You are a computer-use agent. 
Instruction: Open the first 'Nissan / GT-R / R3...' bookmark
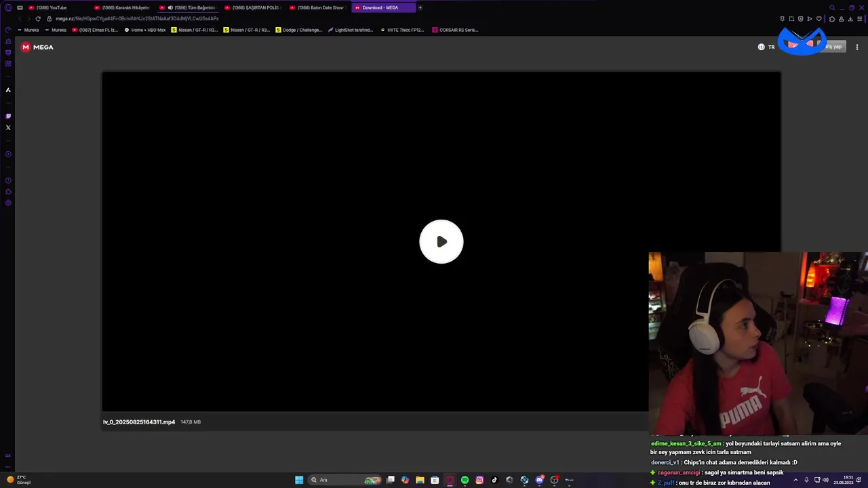(195, 30)
